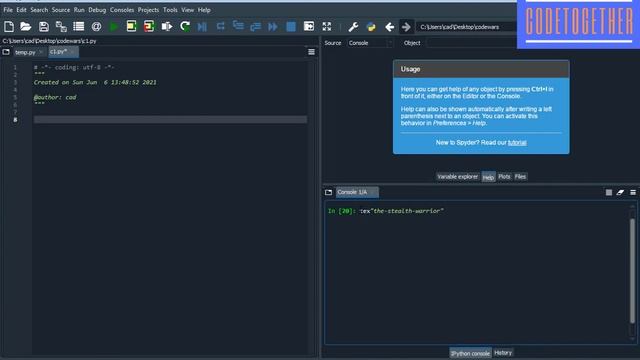Image resolution: width=640 pixels, height=360 pixels.
Task: Browse console tabs icon
Action: [x=329, y=192]
